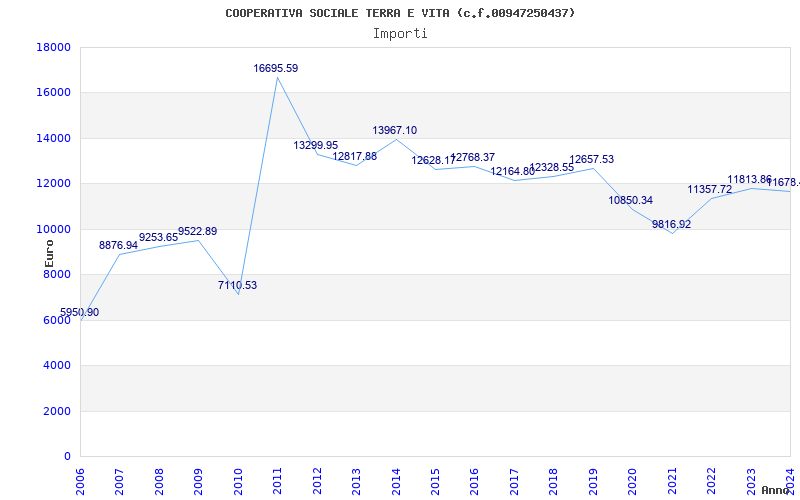800x500 pixels.
Task: Click the data label 12817.88
Action: [355, 156]
